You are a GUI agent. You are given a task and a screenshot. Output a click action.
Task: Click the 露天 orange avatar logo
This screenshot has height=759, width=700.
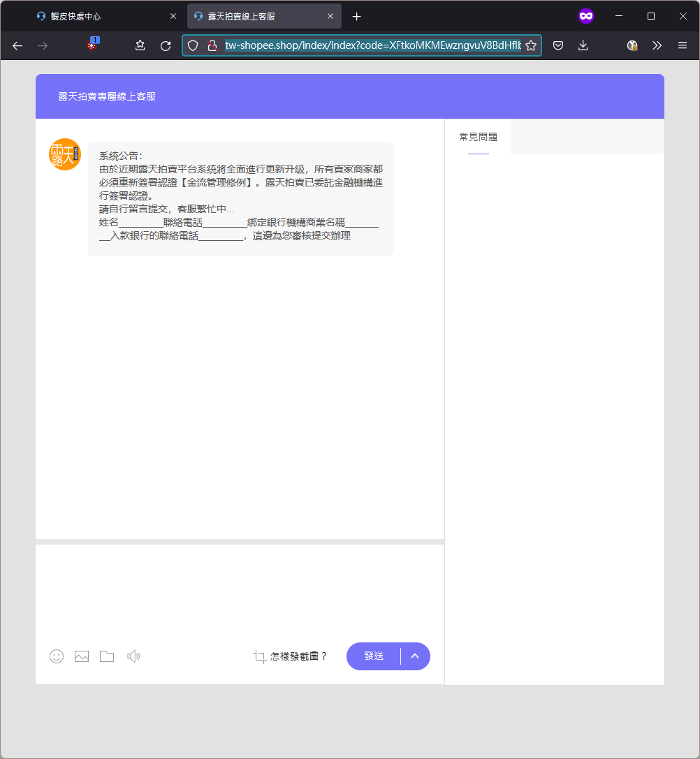point(65,154)
